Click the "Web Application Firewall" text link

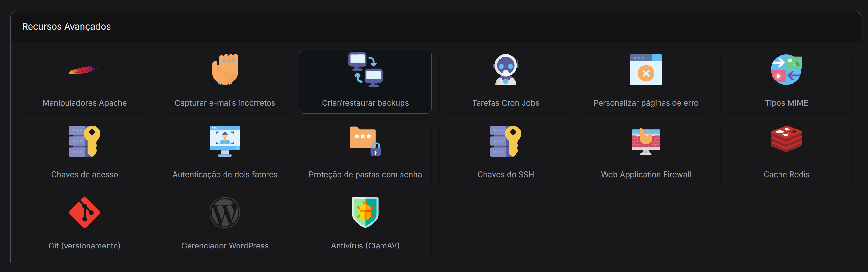point(646,174)
